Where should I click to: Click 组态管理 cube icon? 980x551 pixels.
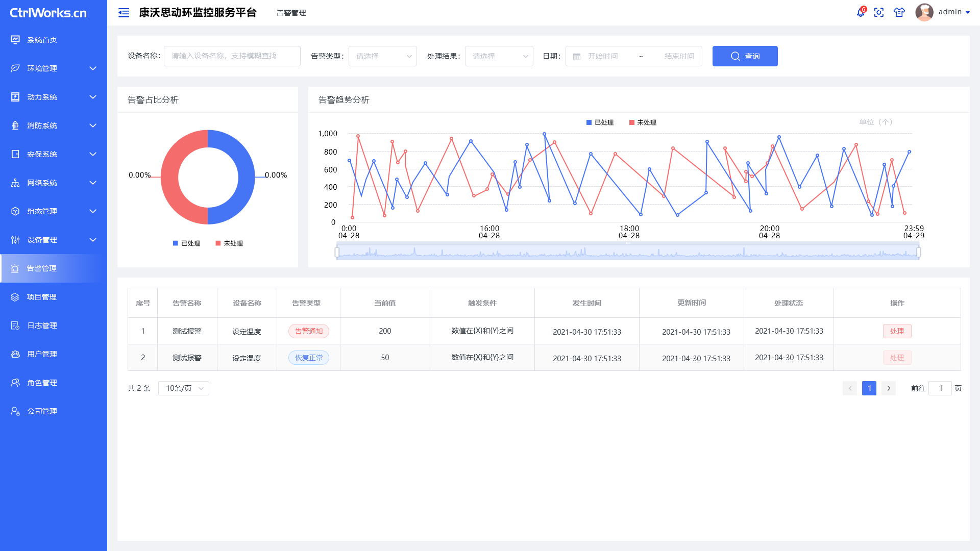pyautogui.click(x=15, y=211)
